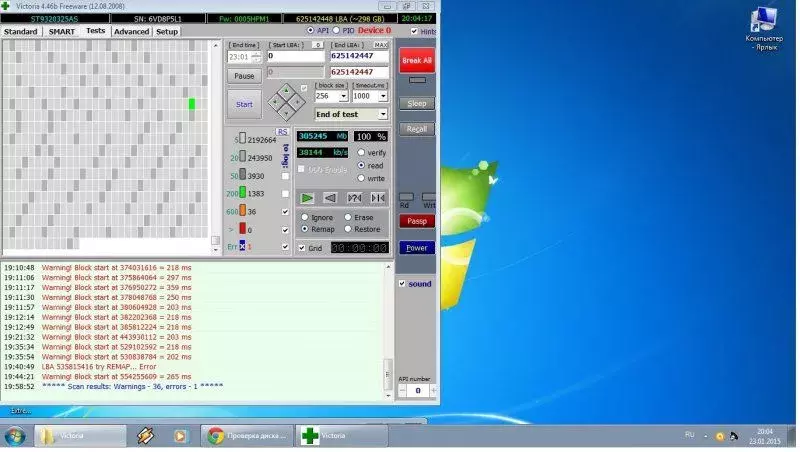Click the Pause button

[244, 76]
